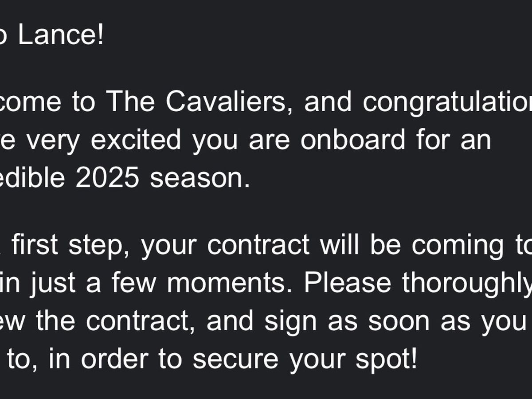Click the word "Cavaliers" in the message

pyautogui.click(x=229, y=102)
